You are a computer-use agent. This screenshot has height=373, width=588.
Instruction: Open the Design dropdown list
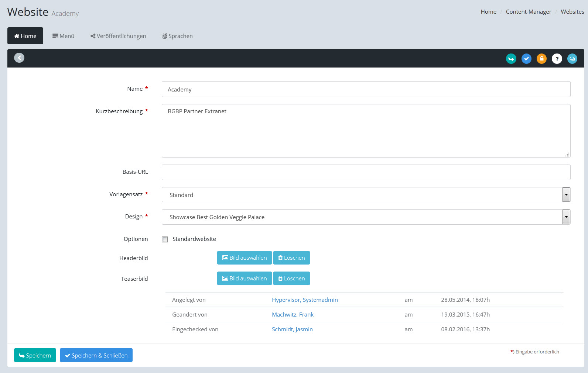[566, 217]
